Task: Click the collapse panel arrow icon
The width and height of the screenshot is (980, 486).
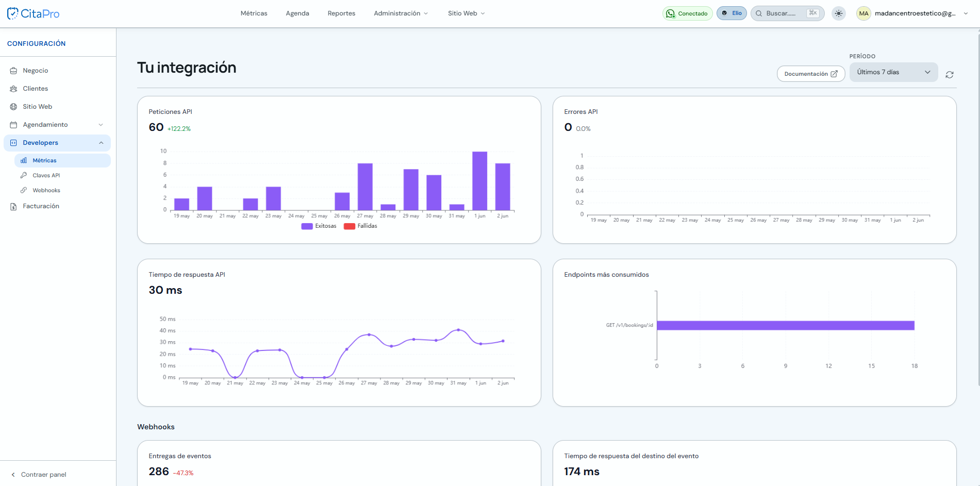Action: click(x=13, y=475)
